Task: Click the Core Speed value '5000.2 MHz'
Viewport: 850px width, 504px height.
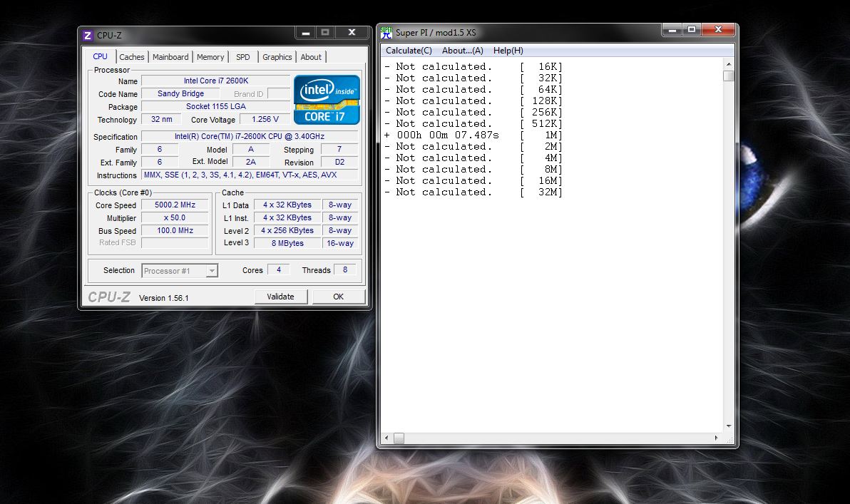Action: coord(175,205)
